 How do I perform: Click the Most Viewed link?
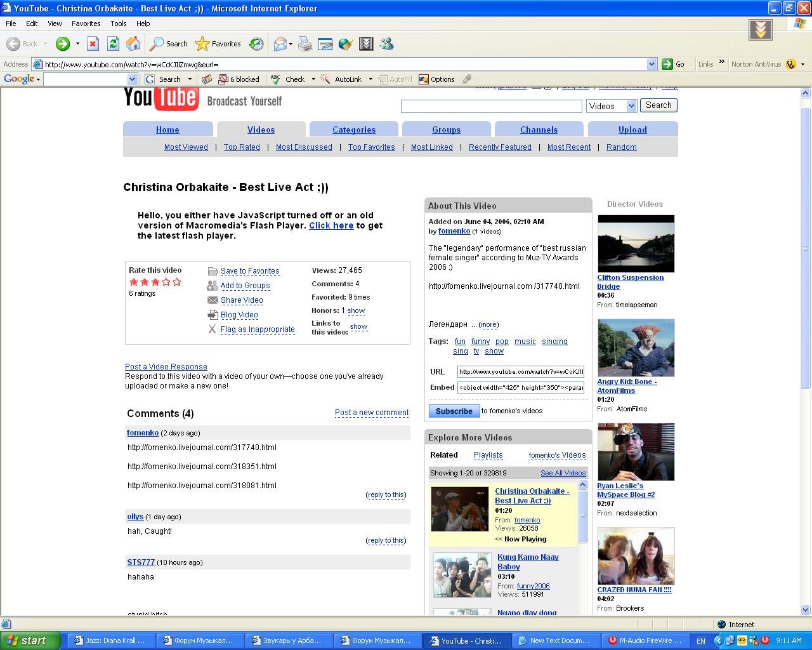(x=186, y=147)
